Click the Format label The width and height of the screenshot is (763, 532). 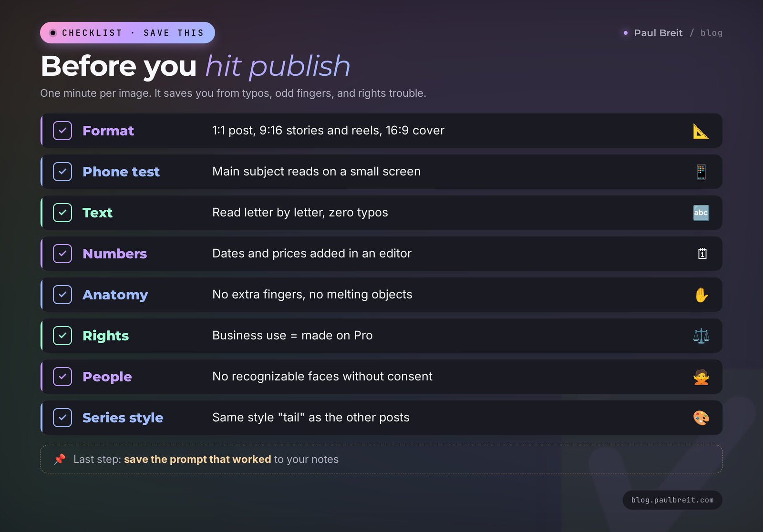[108, 131]
